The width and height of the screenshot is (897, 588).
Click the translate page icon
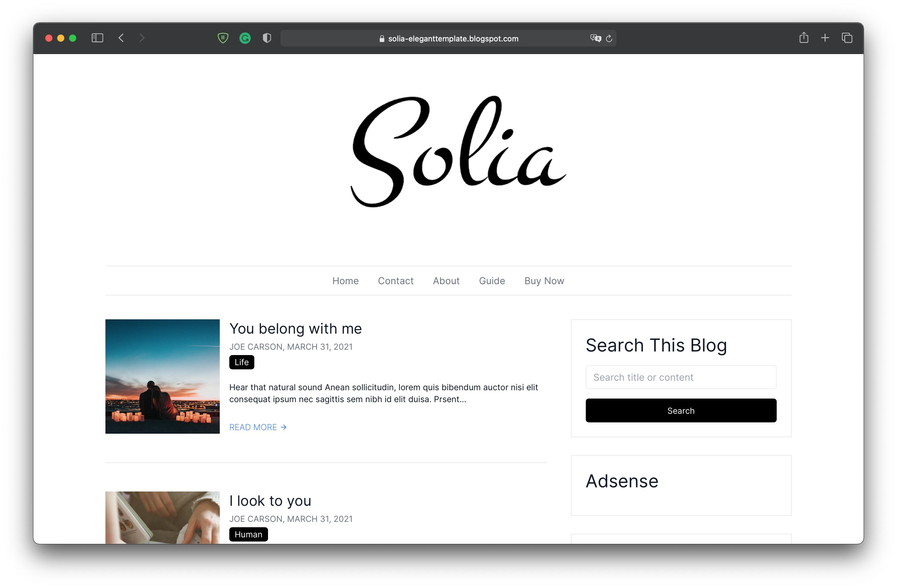pyautogui.click(x=596, y=38)
